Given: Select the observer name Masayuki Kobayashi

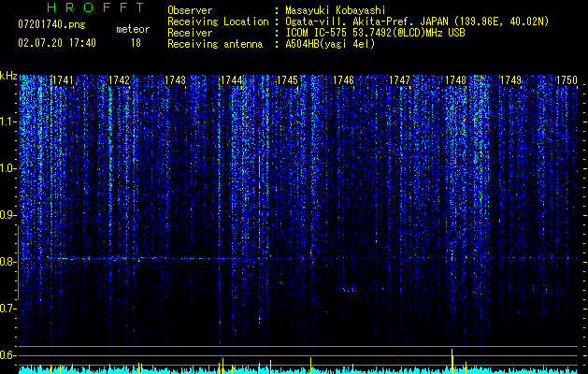Looking at the screenshot, I should point(336,10).
